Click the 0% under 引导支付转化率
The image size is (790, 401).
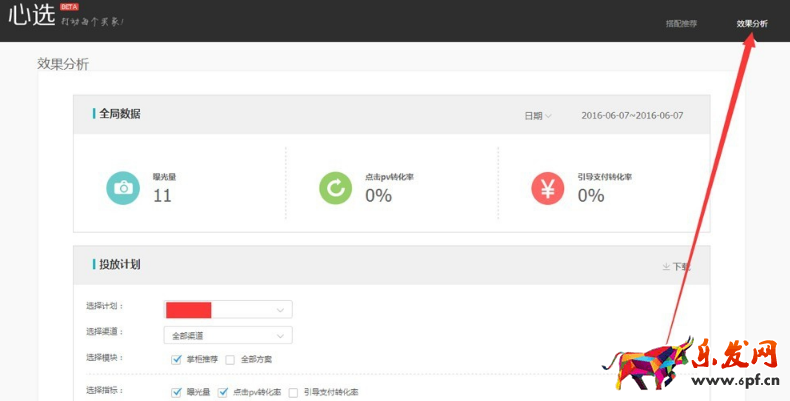591,195
